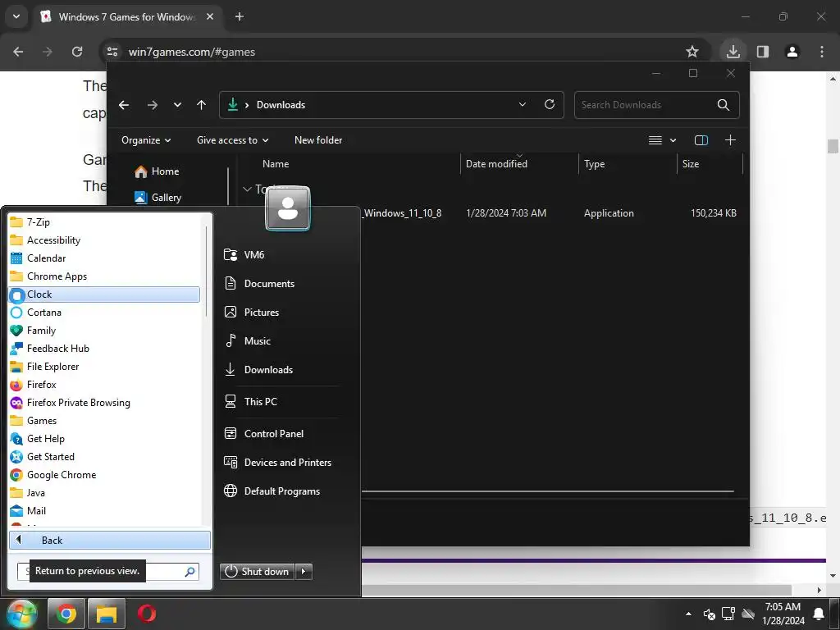Open the Chrome profile icon
The height and width of the screenshot is (630, 840).
tap(792, 52)
